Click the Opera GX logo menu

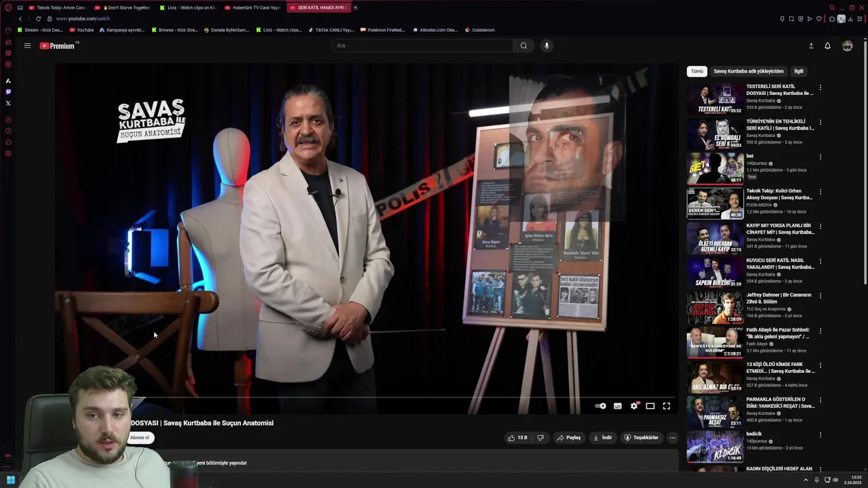click(x=8, y=7)
